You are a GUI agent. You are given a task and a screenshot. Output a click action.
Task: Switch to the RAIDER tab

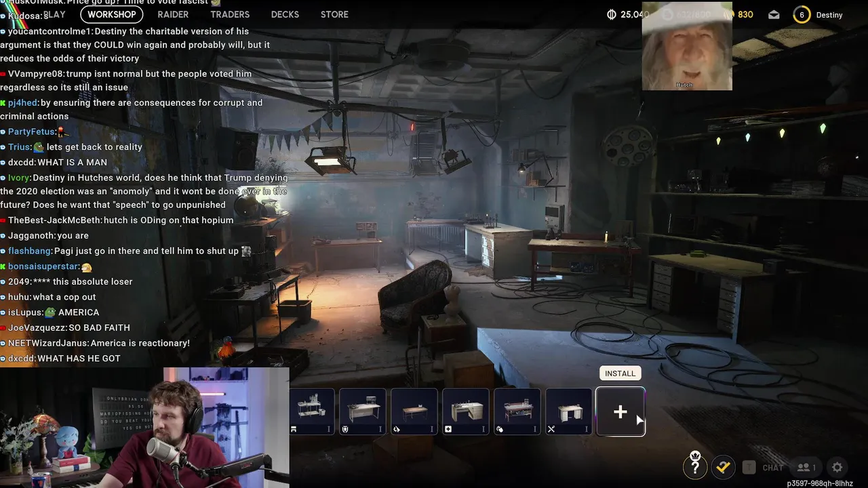tap(173, 14)
